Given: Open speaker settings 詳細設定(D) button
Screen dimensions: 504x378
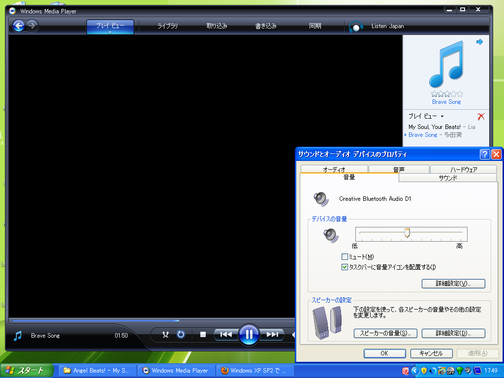Looking at the screenshot, I should pyautogui.click(x=453, y=333).
